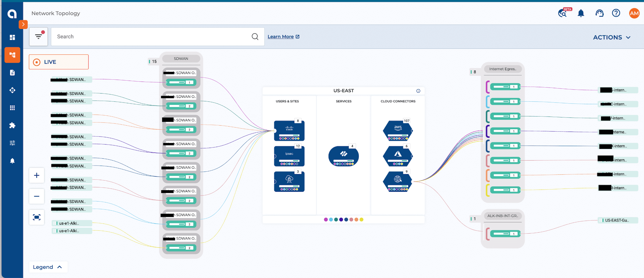644x278 pixels.
Task: Select the ALK-INB-INT-GR green connector bar
Action: click(x=505, y=234)
